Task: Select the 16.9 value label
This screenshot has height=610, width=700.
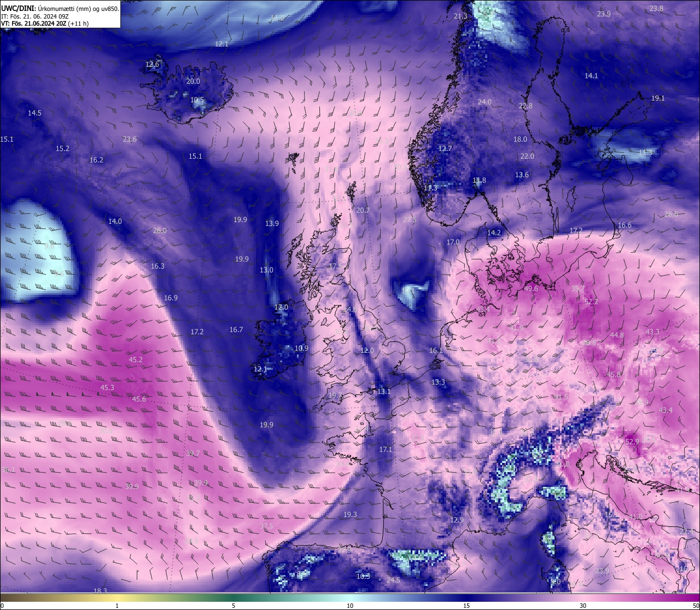Action: 171,298
